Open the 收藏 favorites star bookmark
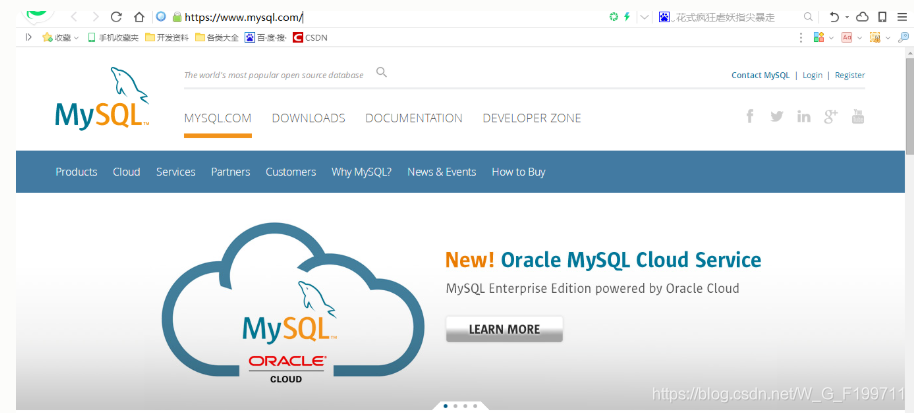 point(57,38)
